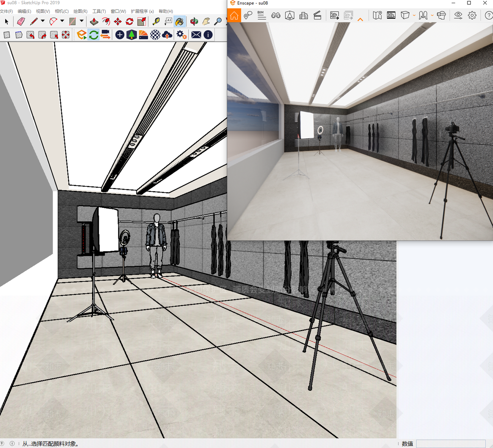Toggle the Enscape safe frame icon

pyautogui.click(x=391, y=15)
